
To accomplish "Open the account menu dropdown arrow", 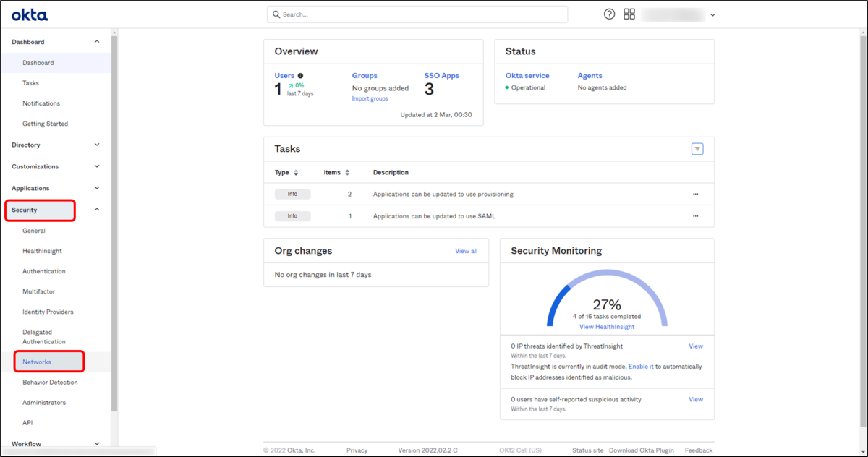I will (x=712, y=15).
